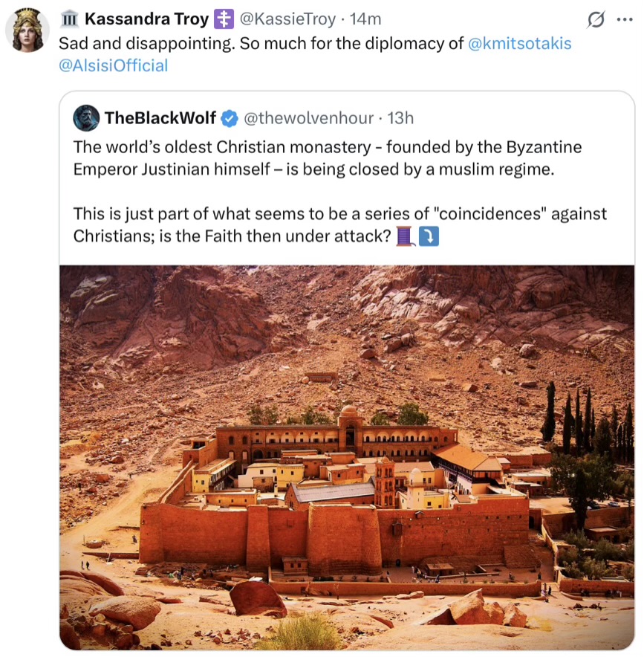Click the classical building emoji before Kassandra's name
This screenshot has height=657, width=644.
(x=70, y=19)
